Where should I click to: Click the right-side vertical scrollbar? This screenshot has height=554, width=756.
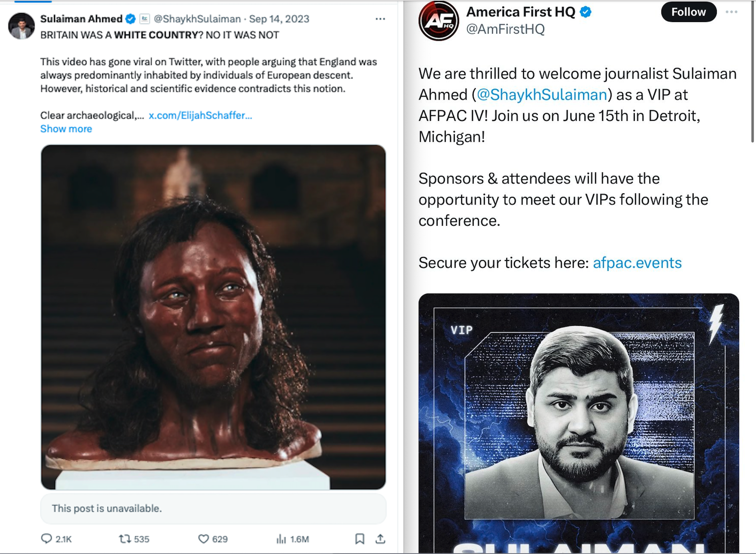(x=752, y=71)
